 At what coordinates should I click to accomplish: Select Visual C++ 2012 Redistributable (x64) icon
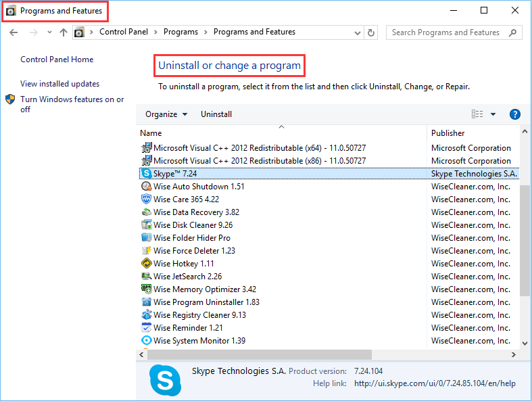[x=147, y=147]
